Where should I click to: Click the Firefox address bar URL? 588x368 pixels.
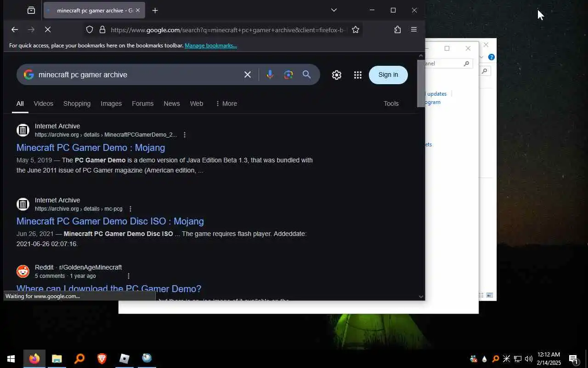click(228, 30)
